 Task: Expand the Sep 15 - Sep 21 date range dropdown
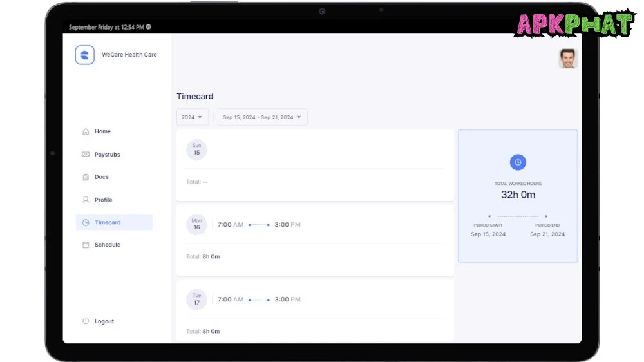(262, 117)
